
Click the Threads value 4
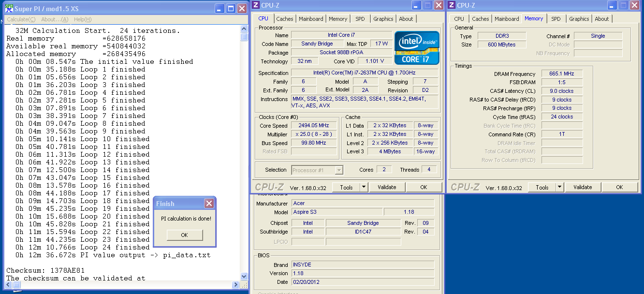point(429,170)
